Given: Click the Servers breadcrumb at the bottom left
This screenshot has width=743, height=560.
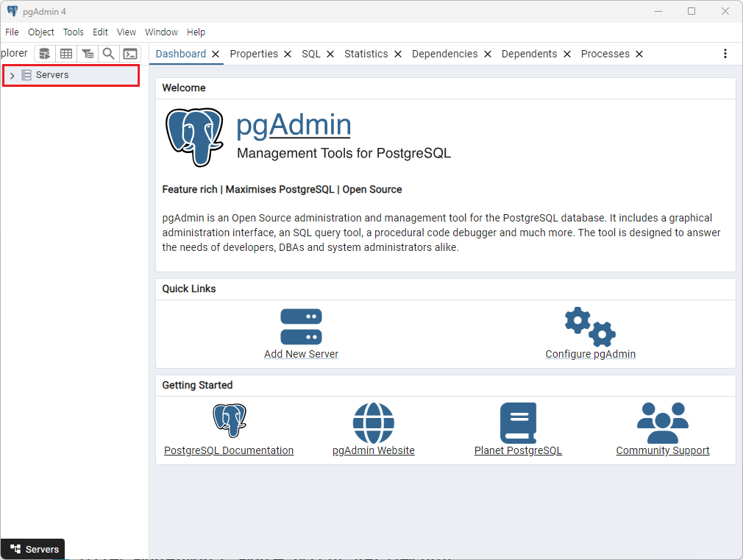Looking at the screenshot, I should click(x=32, y=549).
